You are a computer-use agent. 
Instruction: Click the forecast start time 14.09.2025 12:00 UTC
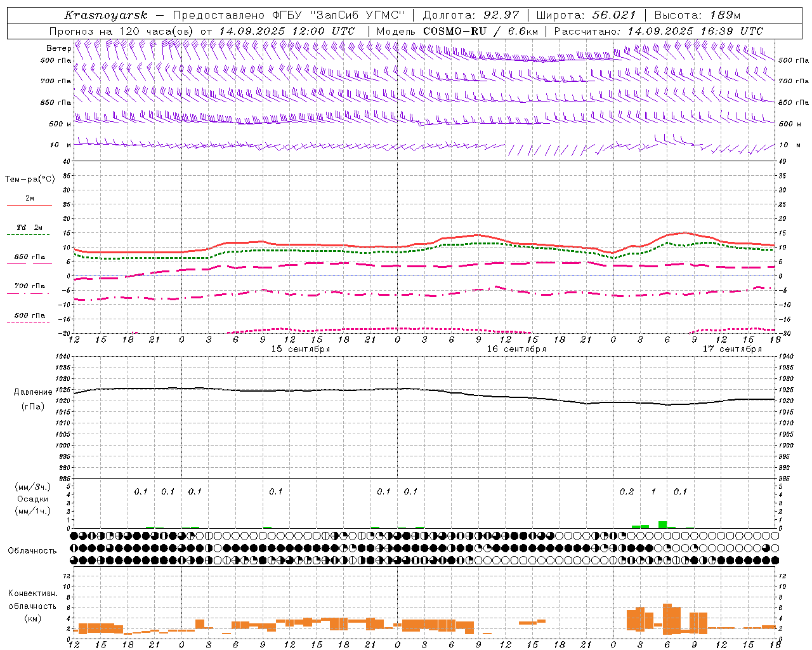point(287,31)
